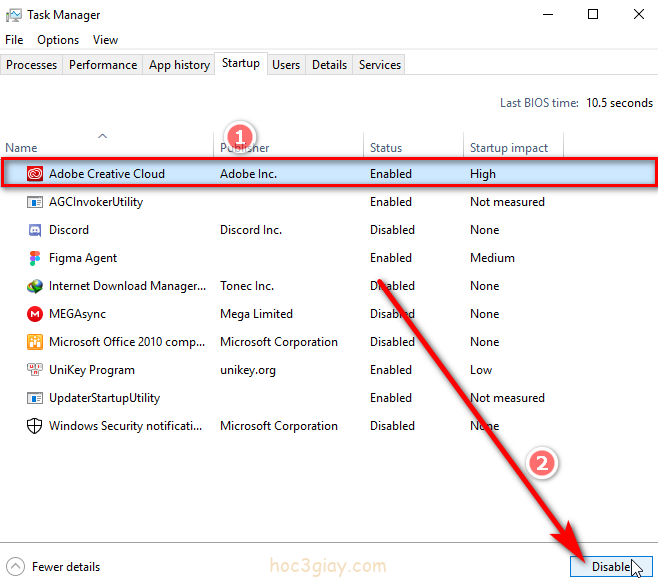The height and width of the screenshot is (587, 658).
Task: Select the Microsoft Office 2010 component icon
Action: 34,342
